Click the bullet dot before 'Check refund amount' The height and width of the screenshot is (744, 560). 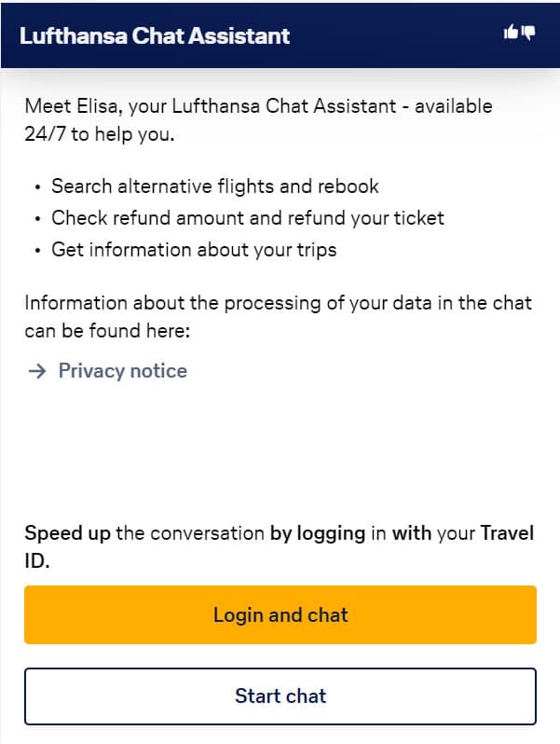coord(37,219)
